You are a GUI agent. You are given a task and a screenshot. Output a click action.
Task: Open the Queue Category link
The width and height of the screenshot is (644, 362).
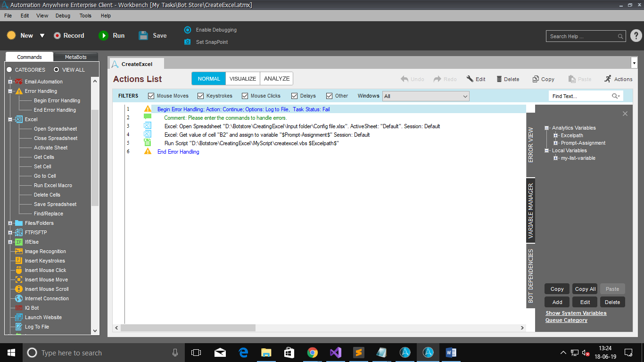pos(566,320)
